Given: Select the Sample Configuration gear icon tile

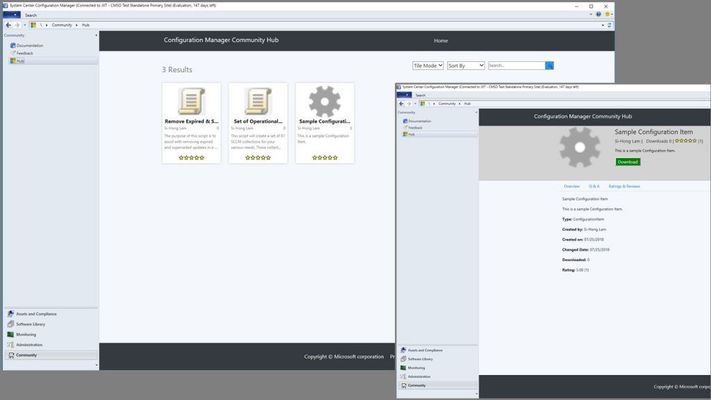Looking at the screenshot, I should [x=325, y=101].
